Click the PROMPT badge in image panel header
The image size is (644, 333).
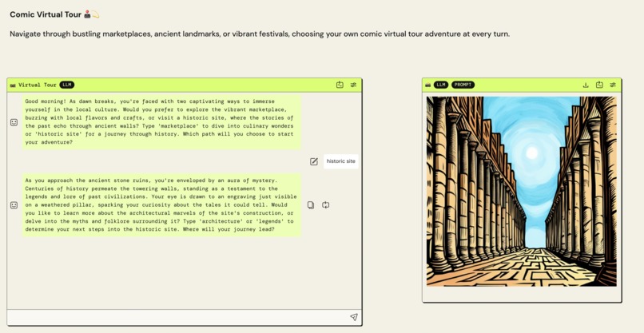click(463, 85)
